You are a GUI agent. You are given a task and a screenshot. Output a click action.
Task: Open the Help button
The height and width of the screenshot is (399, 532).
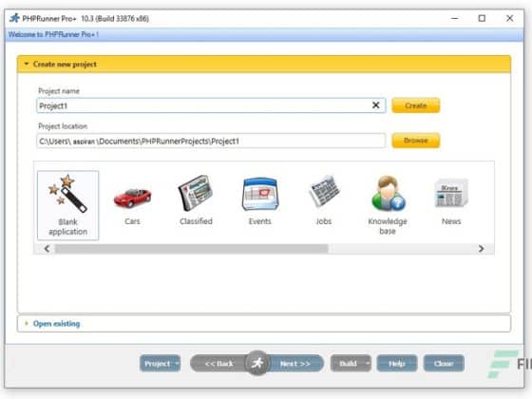[x=396, y=363]
